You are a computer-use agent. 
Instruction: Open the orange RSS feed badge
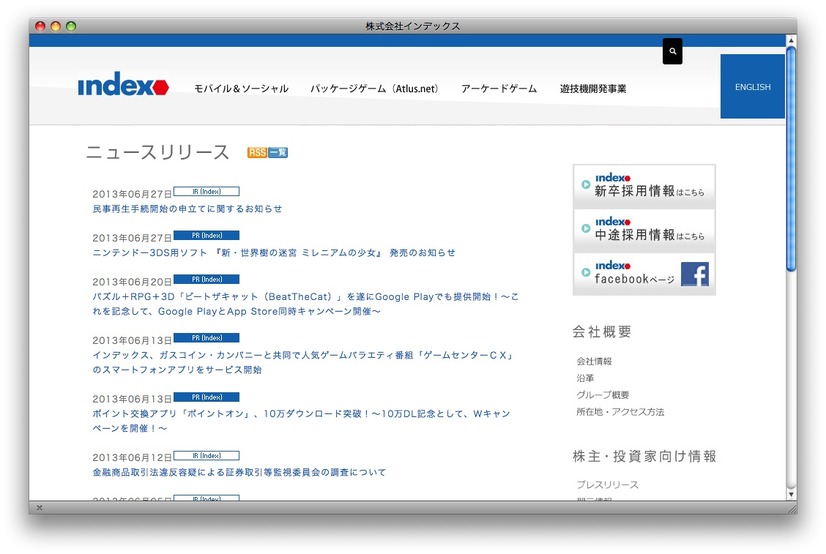pyautogui.click(x=257, y=153)
